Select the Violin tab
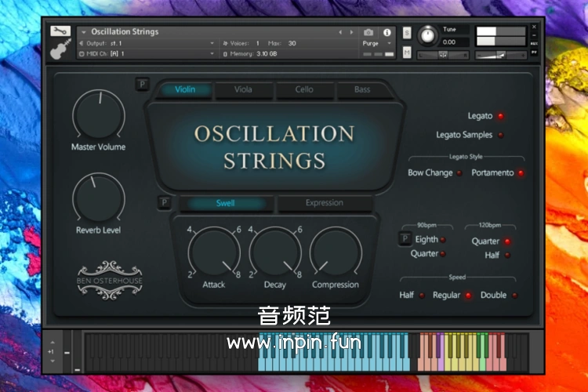The width and height of the screenshot is (588, 392). coord(185,89)
